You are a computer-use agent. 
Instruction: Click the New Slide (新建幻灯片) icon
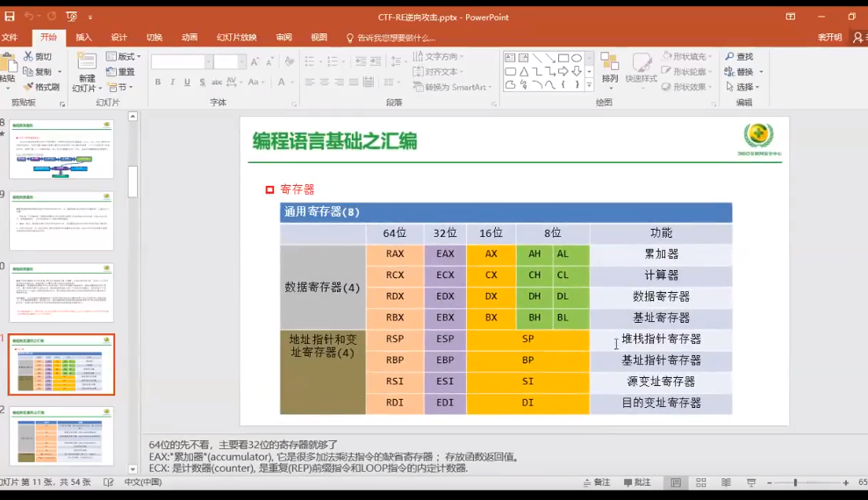(86, 61)
